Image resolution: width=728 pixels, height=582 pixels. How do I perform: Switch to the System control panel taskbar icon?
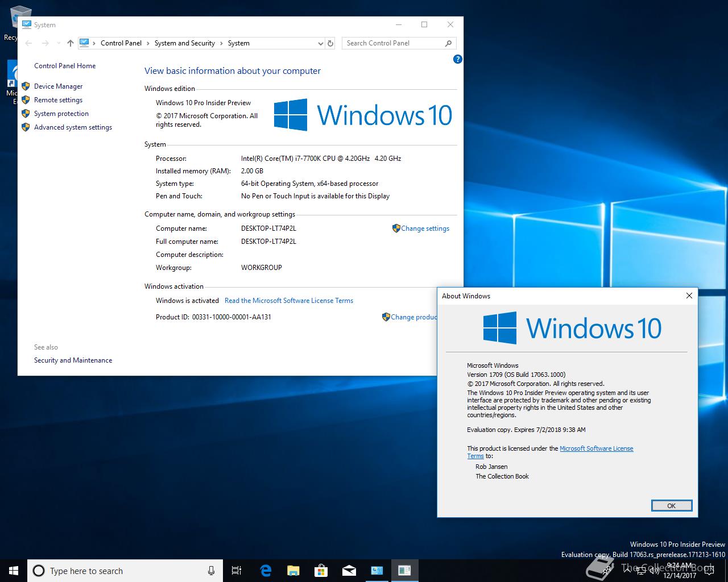(x=377, y=571)
